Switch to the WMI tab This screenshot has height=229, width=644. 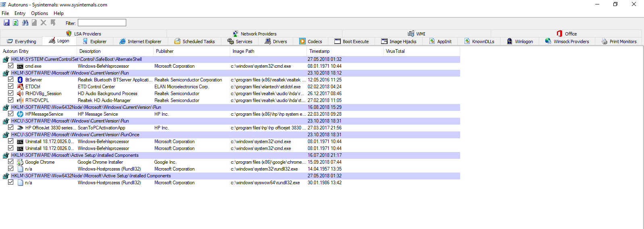tap(417, 34)
